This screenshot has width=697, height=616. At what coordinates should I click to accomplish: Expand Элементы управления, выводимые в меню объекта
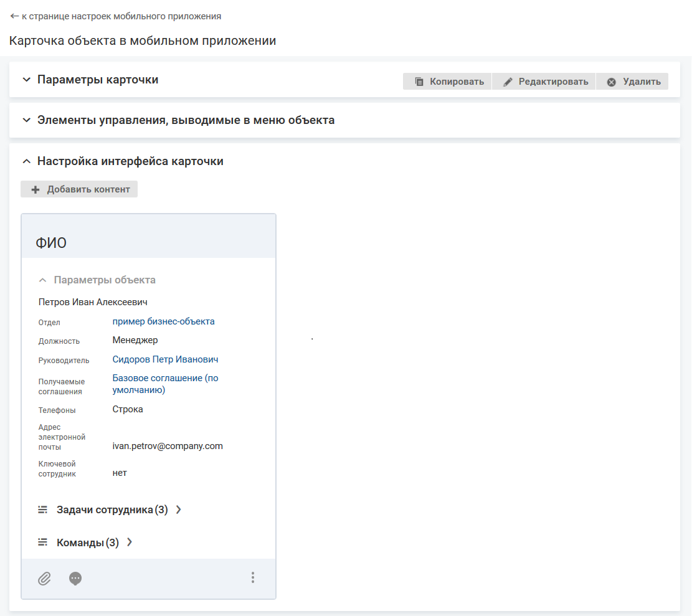pyautogui.click(x=26, y=120)
